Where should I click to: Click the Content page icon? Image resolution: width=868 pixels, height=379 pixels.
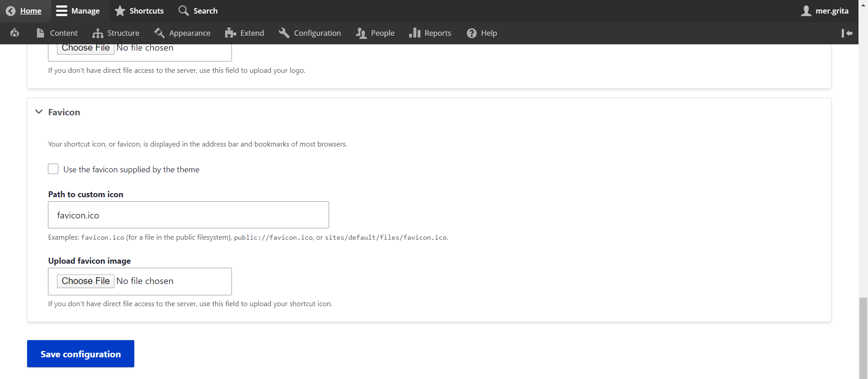[40, 33]
